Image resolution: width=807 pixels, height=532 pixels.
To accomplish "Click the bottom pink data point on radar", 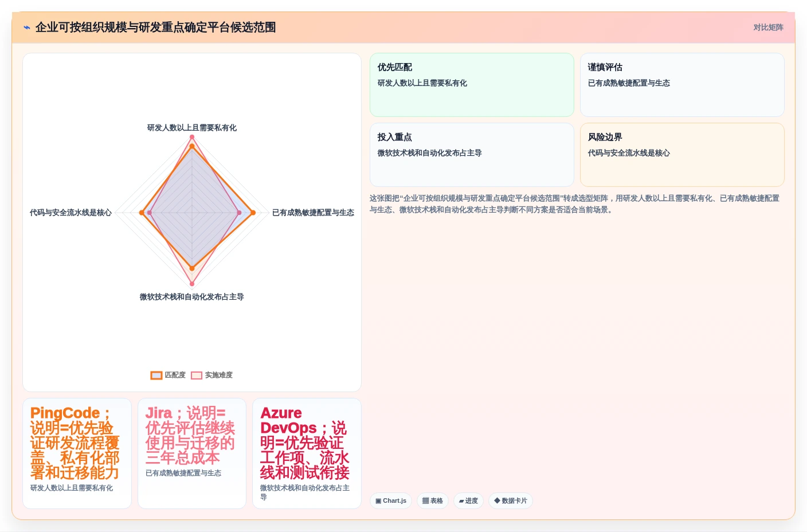I will tap(192, 284).
